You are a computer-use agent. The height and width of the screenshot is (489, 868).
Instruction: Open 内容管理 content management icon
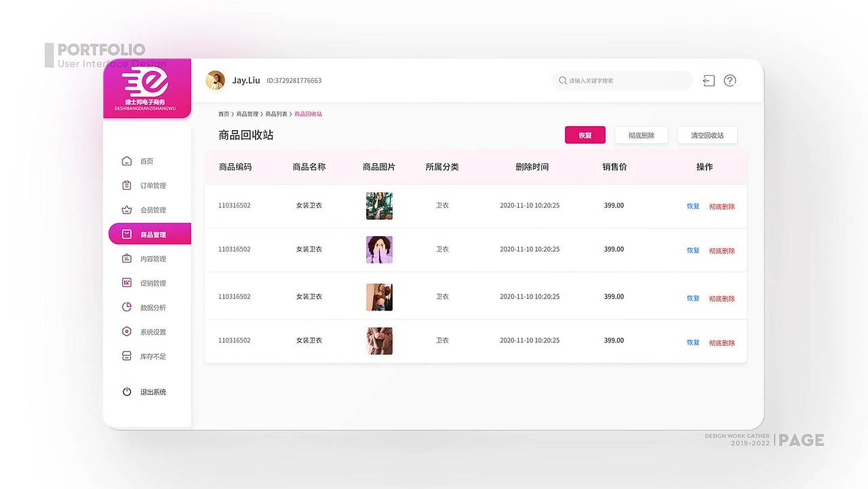click(x=126, y=258)
